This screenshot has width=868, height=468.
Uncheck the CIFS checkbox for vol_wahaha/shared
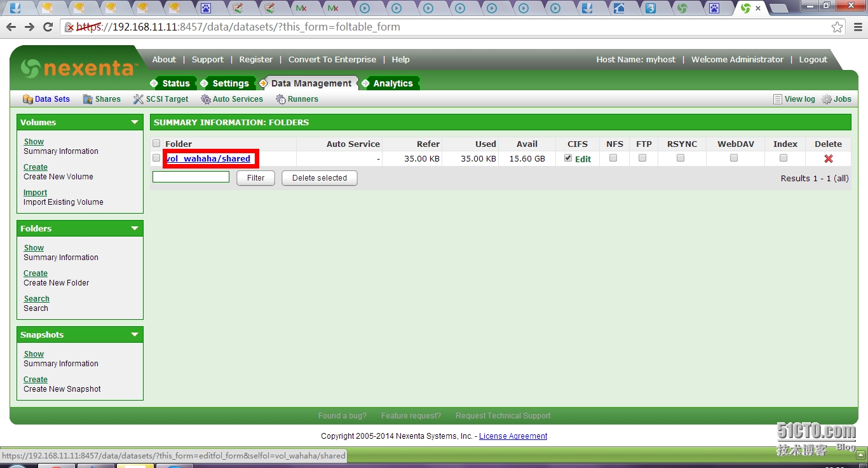[x=568, y=158]
